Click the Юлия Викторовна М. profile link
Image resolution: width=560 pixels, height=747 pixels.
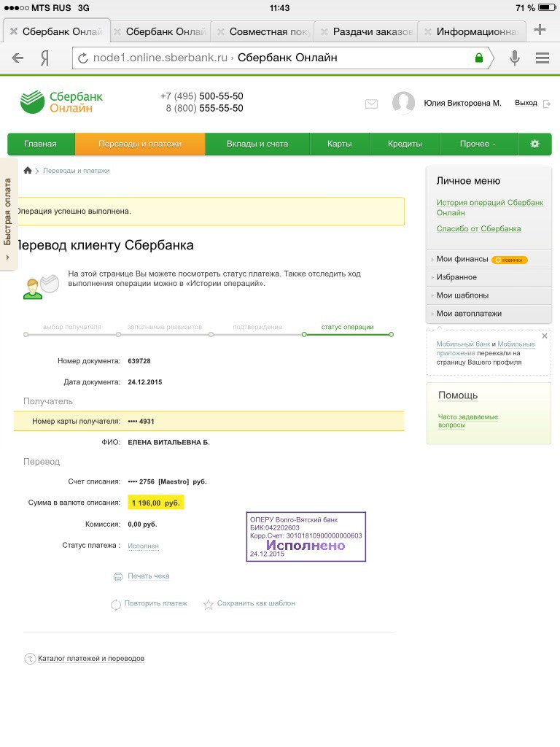(x=462, y=103)
